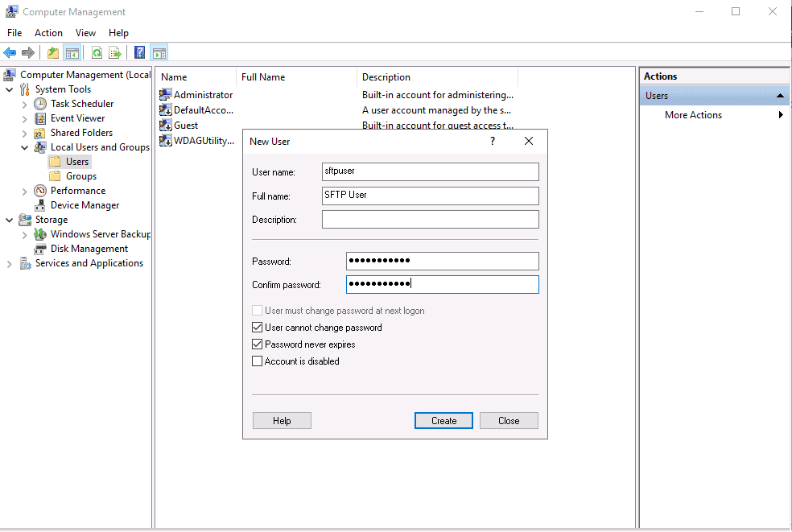The width and height of the screenshot is (792, 532).
Task: Sort by the Full Name column header
Action: coord(296,77)
